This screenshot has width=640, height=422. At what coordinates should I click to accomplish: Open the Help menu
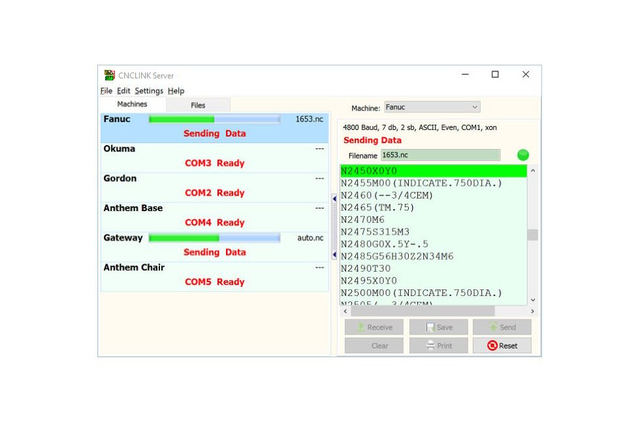[176, 91]
